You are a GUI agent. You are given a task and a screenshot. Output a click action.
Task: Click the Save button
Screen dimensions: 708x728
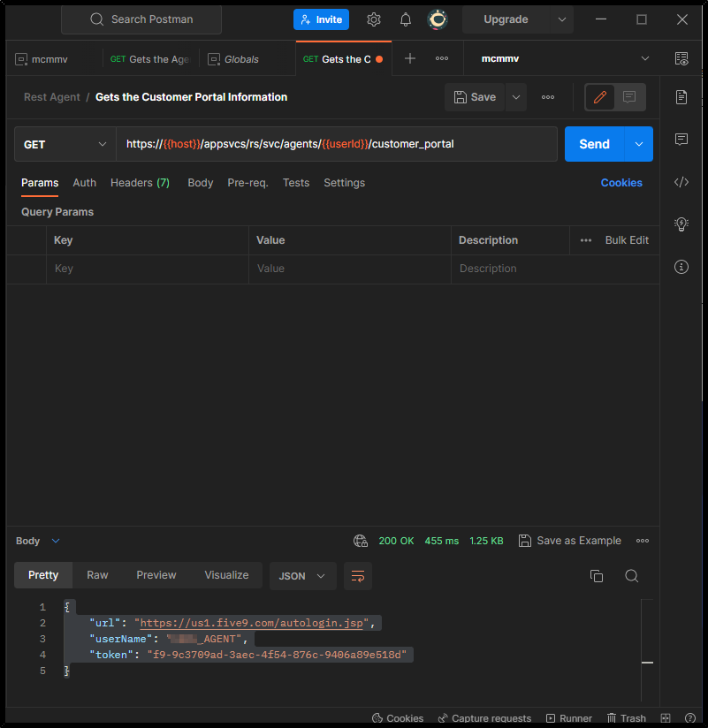475,97
